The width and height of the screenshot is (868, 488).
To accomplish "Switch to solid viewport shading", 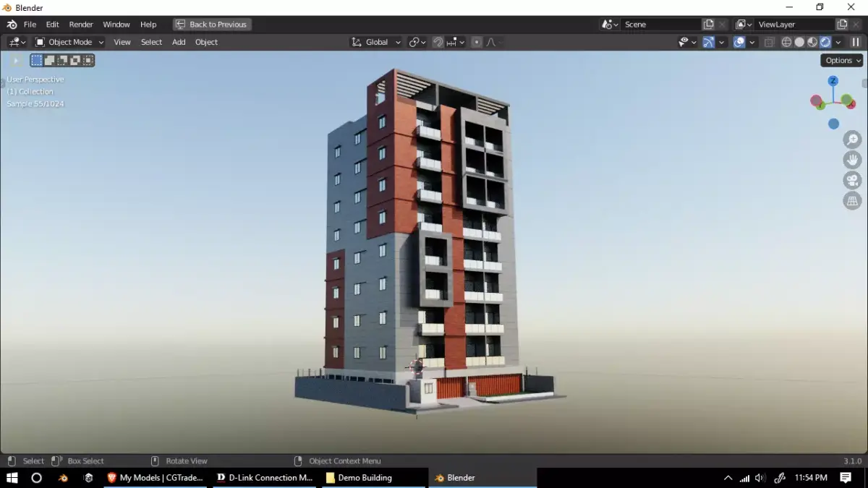I will pos(799,42).
